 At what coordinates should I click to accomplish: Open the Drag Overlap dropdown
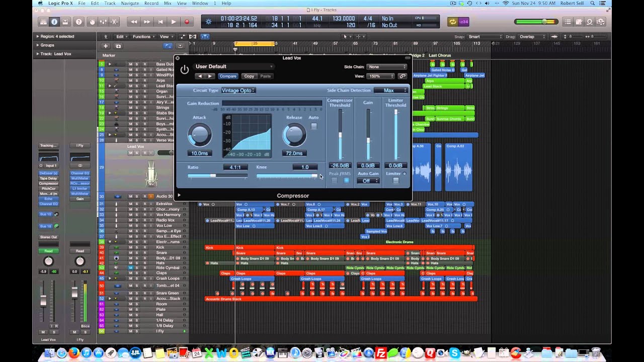pyautogui.click(x=531, y=37)
